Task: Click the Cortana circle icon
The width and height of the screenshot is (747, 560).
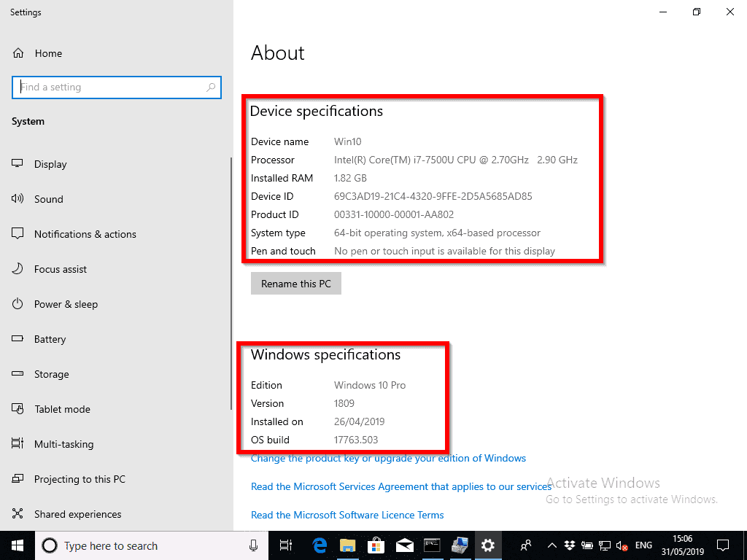Action: point(50,545)
